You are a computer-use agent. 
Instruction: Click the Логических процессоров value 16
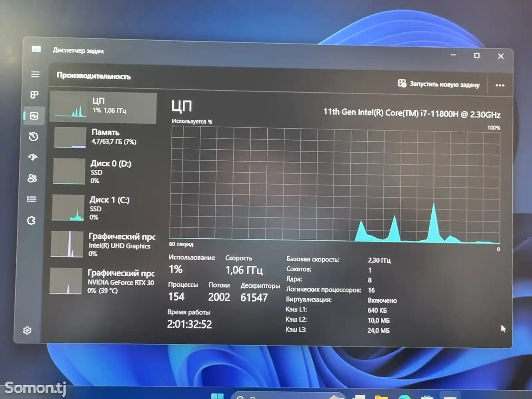pos(371,290)
